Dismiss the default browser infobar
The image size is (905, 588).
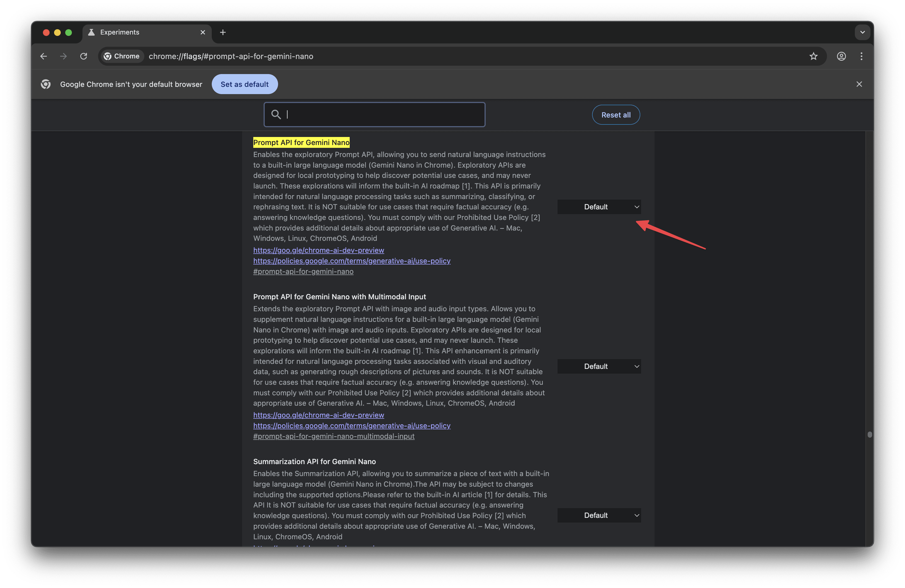[859, 84]
